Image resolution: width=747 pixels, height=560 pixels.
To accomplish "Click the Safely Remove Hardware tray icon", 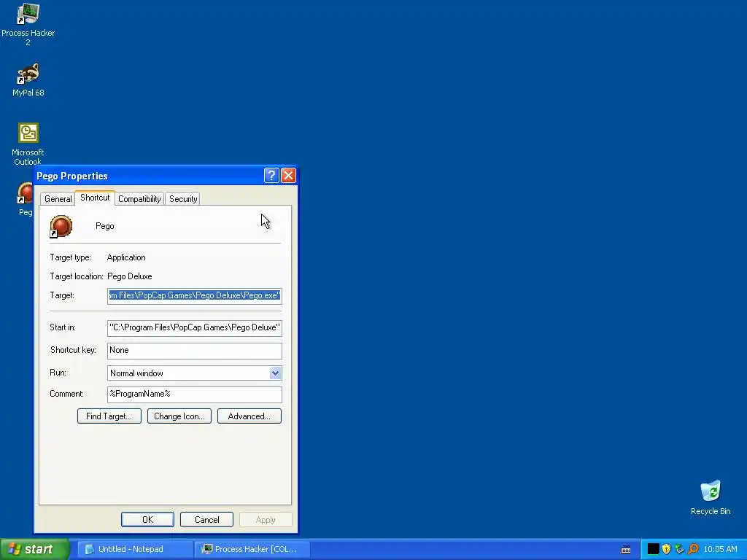I will pos(679,549).
